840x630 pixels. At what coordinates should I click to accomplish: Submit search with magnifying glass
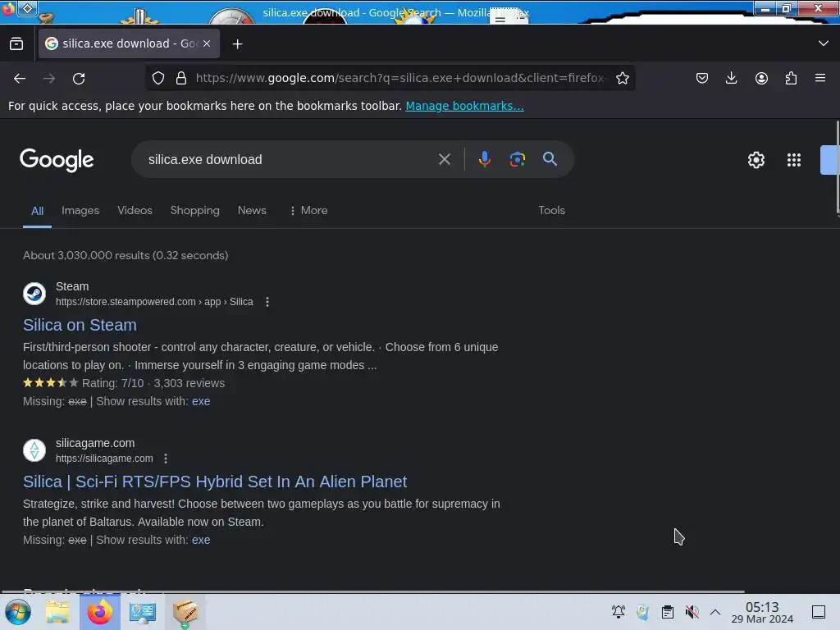[550, 158]
